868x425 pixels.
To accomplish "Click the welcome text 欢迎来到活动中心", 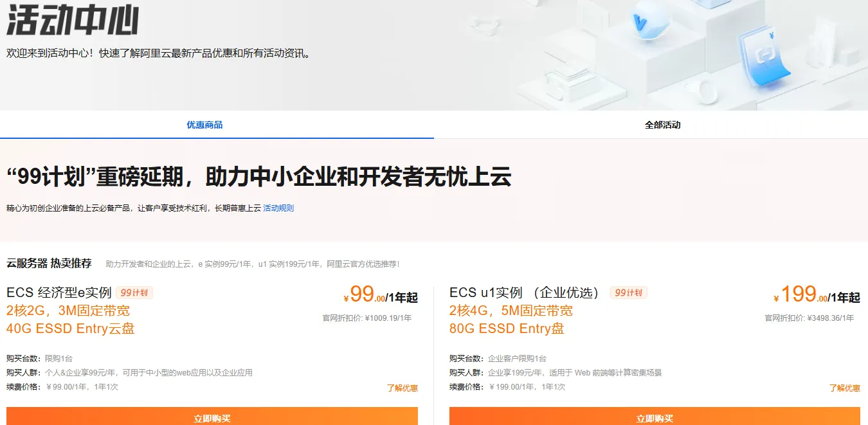I will 159,53.
